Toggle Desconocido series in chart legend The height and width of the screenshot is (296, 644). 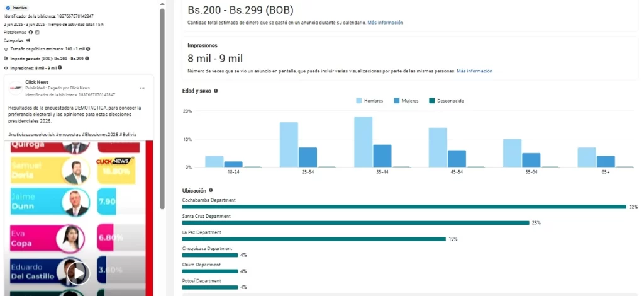[x=447, y=101]
